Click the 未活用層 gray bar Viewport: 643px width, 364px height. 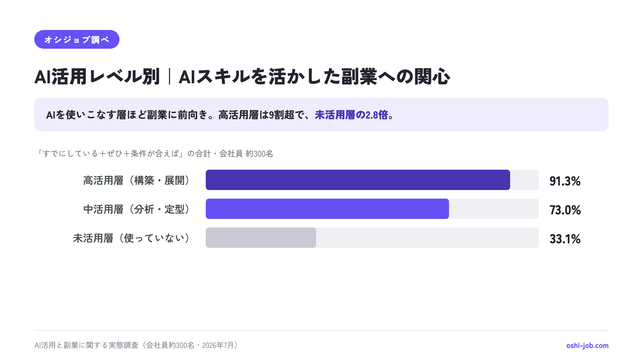coord(261,238)
